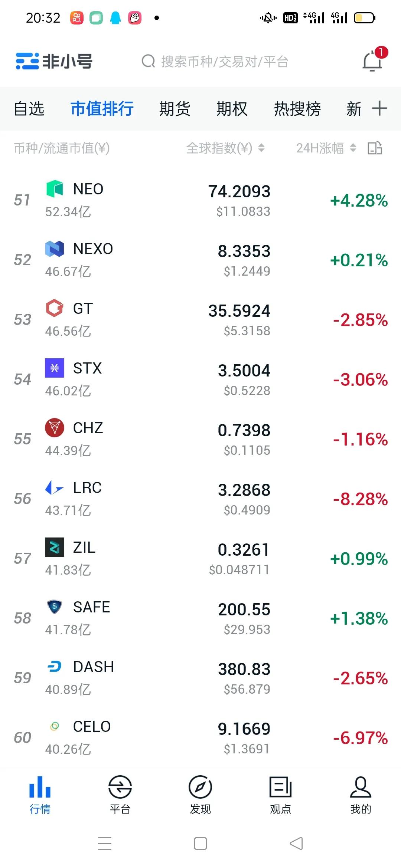Open the NEO coin row
Screen dimensions: 401x868
click(x=200, y=200)
